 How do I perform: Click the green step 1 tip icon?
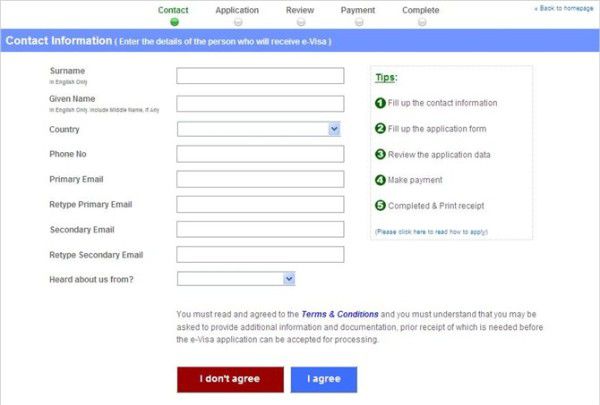coord(380,103)
